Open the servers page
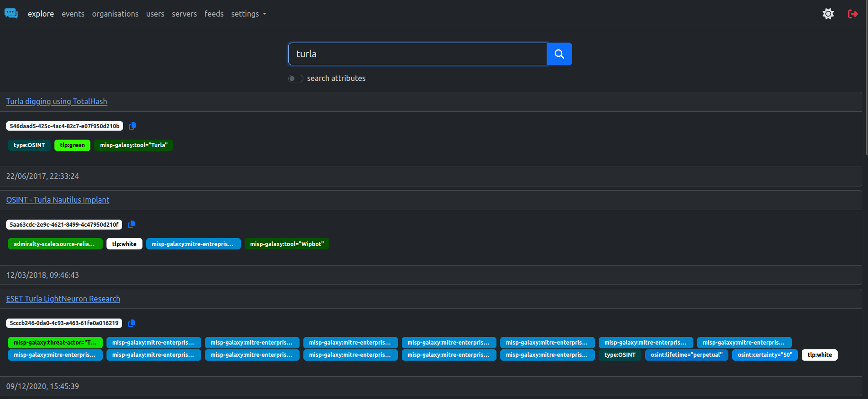Screen dimensions: 868x399 184,14
